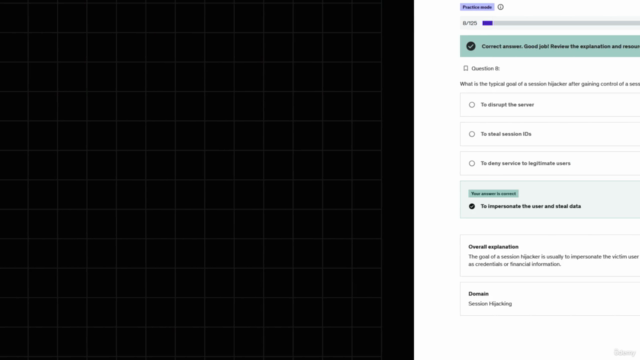Click the Practice mode info icon
The width and height of the screenshot is (640, 360).
(500, 7)
